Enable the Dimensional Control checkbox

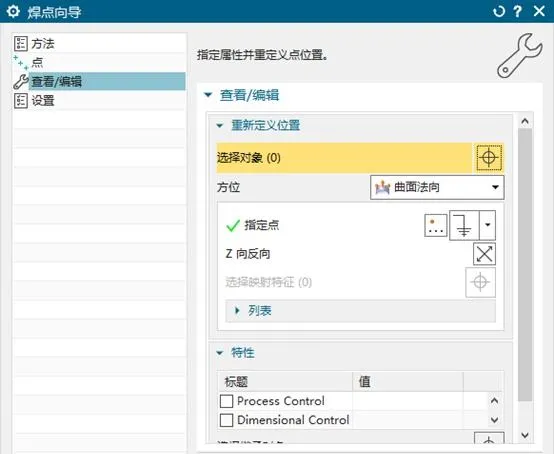pyautogui.click(x=226, y=420)
